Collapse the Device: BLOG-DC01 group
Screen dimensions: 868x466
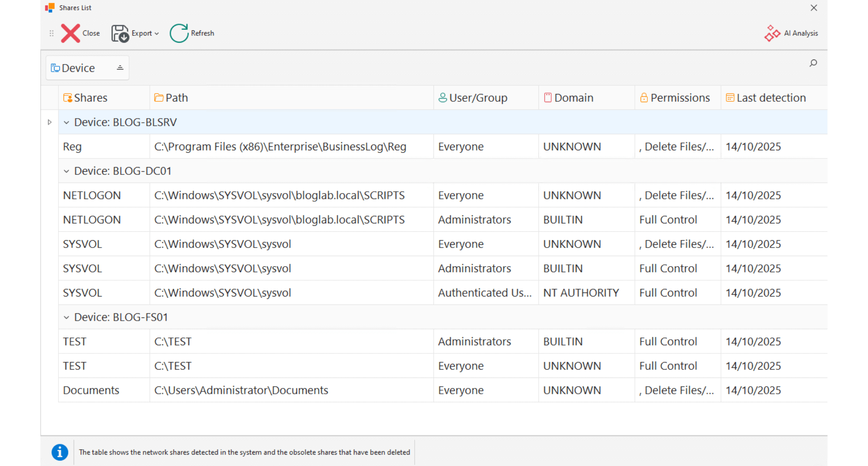67,171
